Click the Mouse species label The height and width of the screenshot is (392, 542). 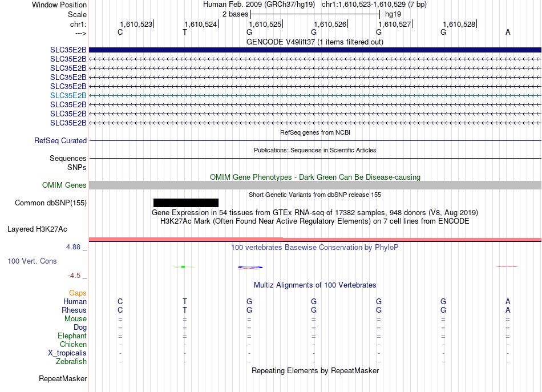pos(75,319)
